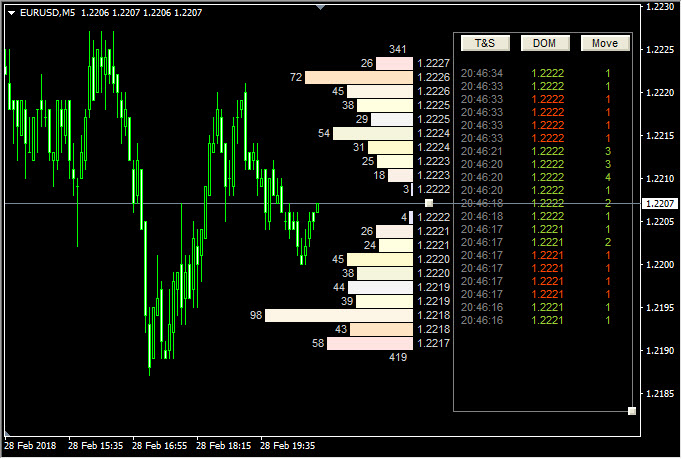Click the 28 Feb 16:55 time axis label
Viewport: 682px width, 459px height.
(x=162, y=446)
